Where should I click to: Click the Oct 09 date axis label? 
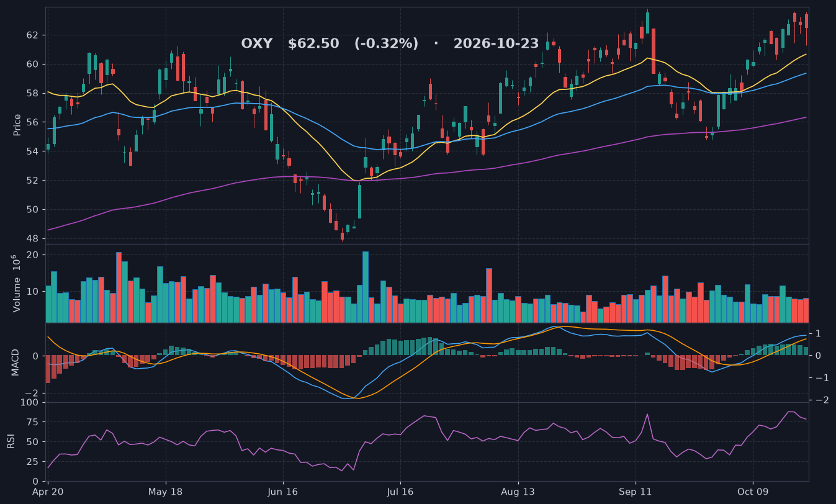[x=752, y=492]
